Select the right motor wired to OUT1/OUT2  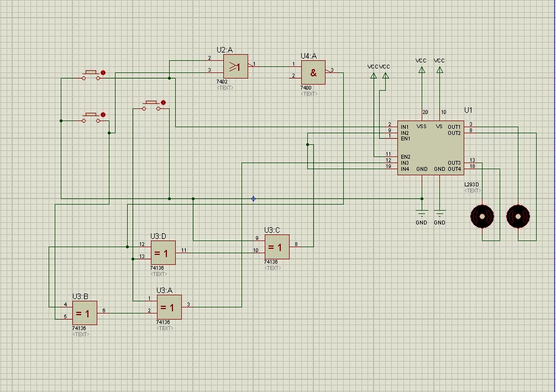[518, 215]
